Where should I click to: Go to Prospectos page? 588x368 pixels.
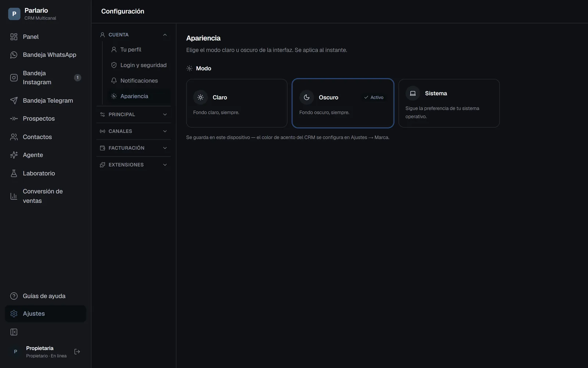pos(46,118)
